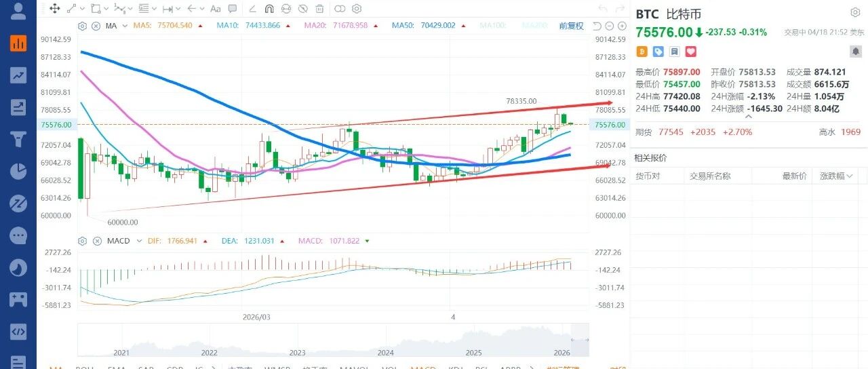
Task: Select the WMSR indicator tab
Action: point(276,366)
